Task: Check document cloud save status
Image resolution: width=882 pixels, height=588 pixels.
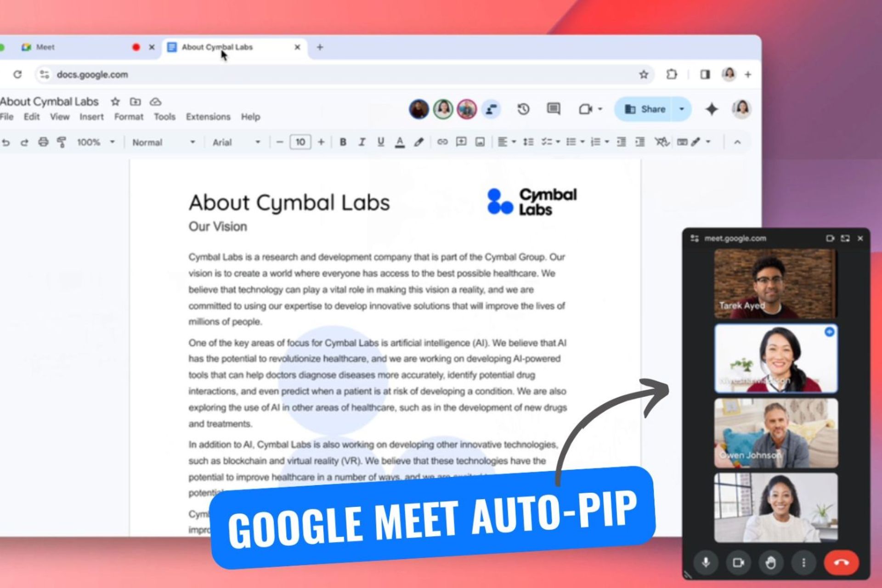Action: click(x=156, y=102)
